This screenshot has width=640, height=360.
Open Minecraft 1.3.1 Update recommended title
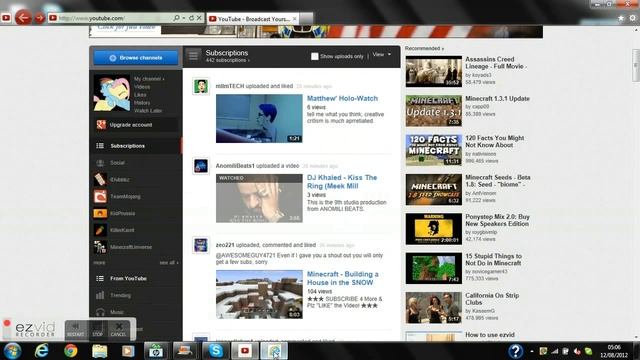point(497,98)
